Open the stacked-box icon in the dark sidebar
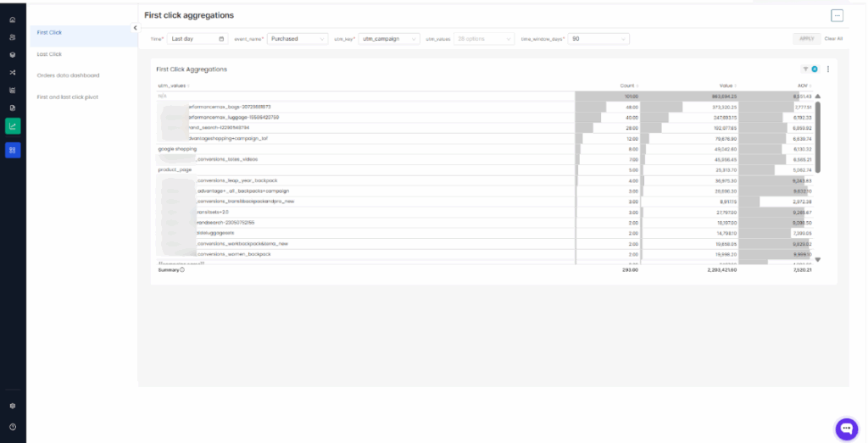This screenshot has width=868, height=443. click(13, 55)
